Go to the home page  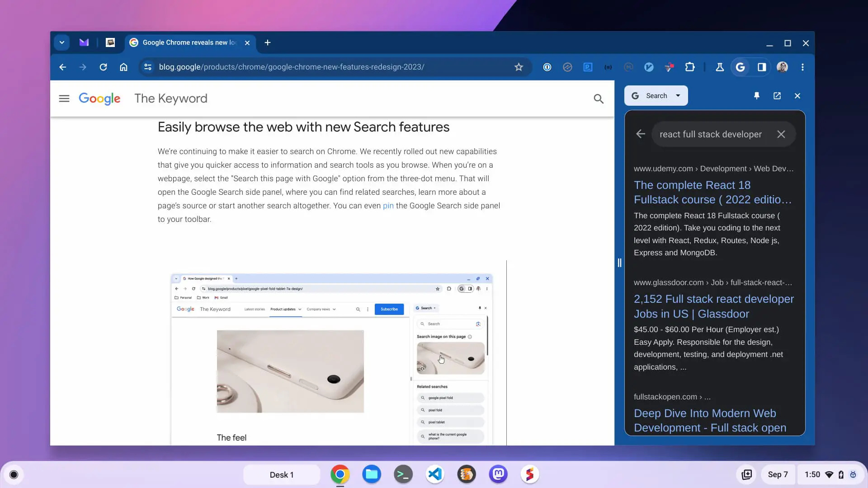pyautogui.click(x=123, y=67)
